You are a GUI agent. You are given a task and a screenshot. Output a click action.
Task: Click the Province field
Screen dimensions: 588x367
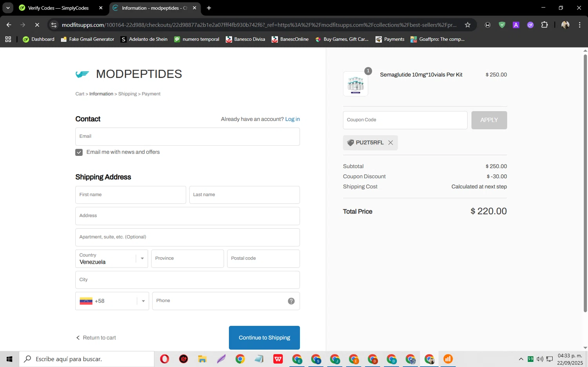pos(187,259)
